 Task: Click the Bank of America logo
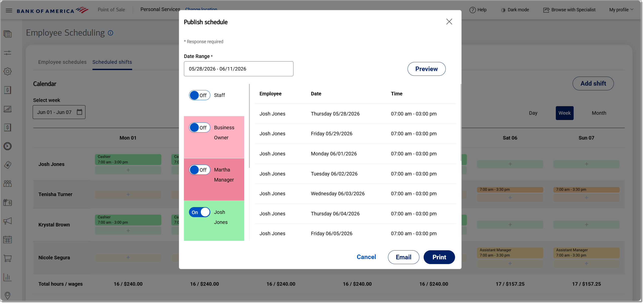coord(53,10)
